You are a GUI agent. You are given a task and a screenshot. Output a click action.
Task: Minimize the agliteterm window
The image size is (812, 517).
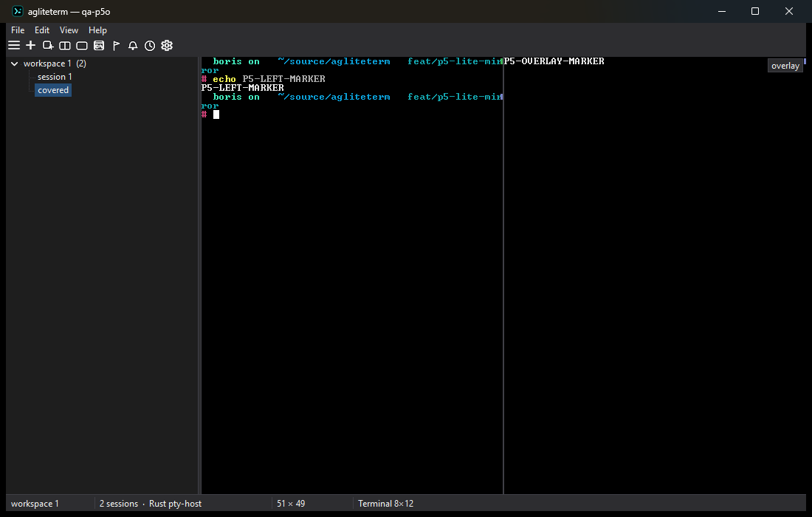721,11
